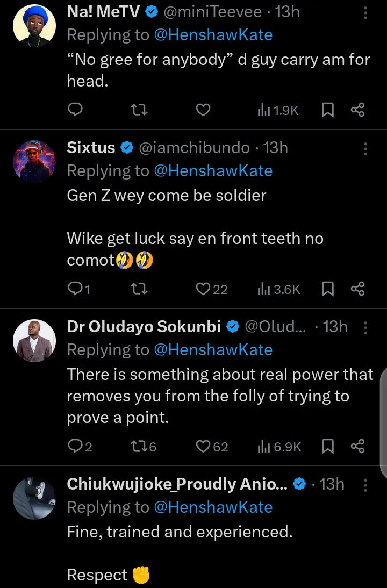Reply to Na! MeTV's tweet

point(76,110)
